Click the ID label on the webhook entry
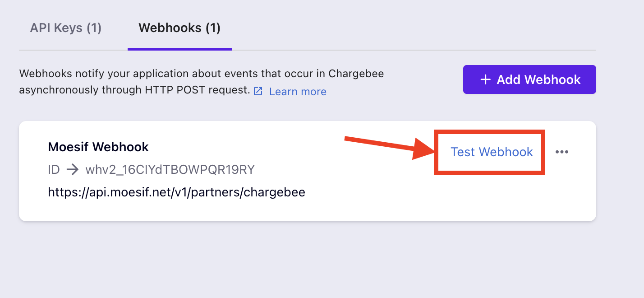The image size is (644, 298). click(53, 169)
